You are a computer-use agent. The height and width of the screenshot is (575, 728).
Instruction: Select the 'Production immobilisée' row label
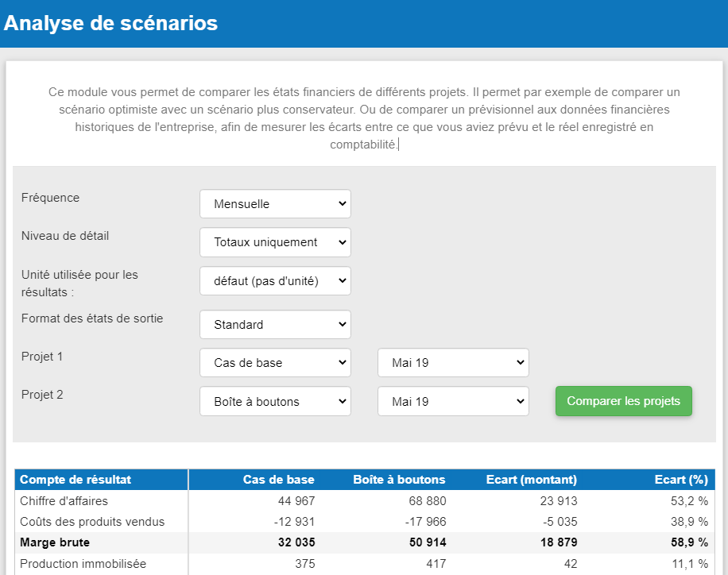83,563
